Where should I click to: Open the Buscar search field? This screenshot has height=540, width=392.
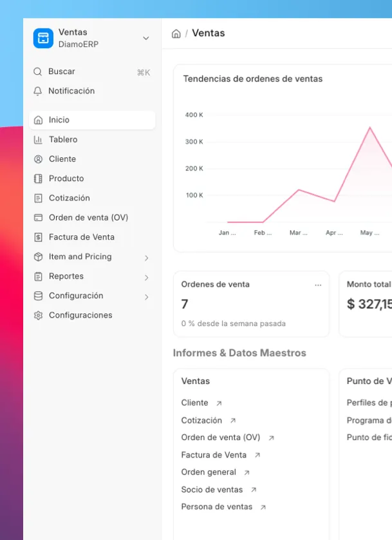(92, 72)
